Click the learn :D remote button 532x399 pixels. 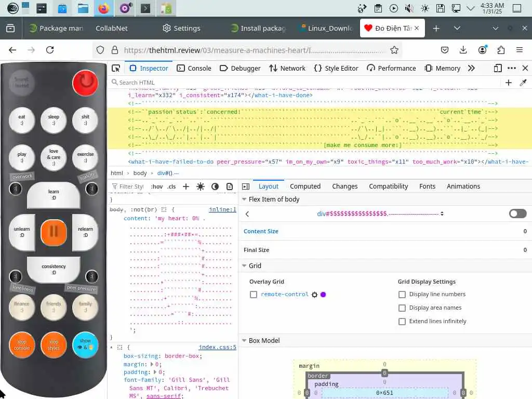click(x=54, y=195)
